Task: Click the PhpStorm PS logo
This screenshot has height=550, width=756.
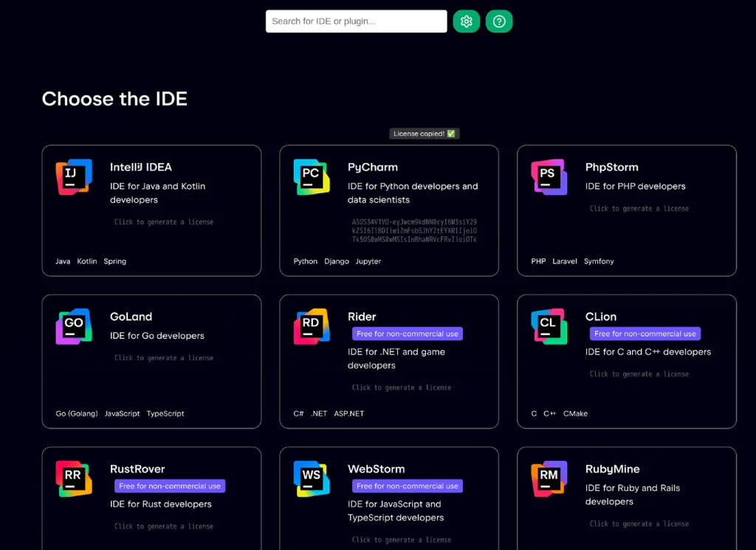Action: (x=549, y=177)
